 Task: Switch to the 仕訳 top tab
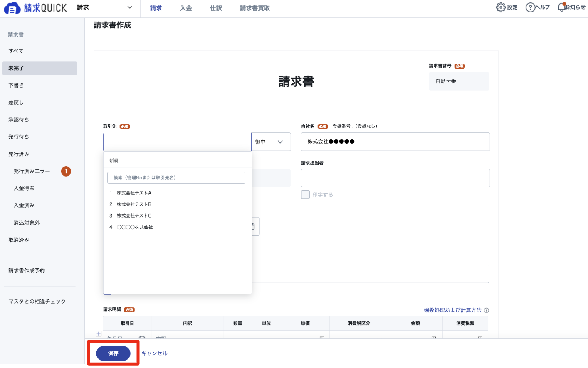tap(216, 8)
